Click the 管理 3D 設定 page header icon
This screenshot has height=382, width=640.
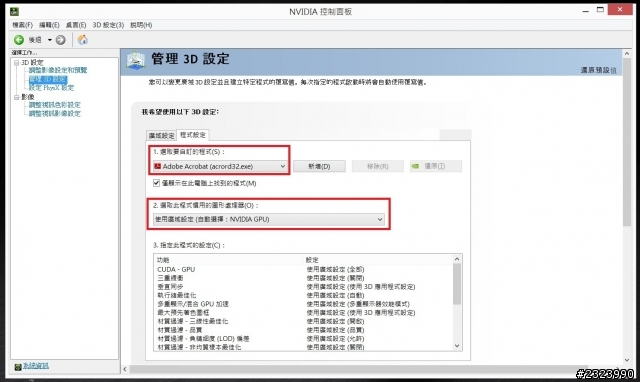point(136,60)
